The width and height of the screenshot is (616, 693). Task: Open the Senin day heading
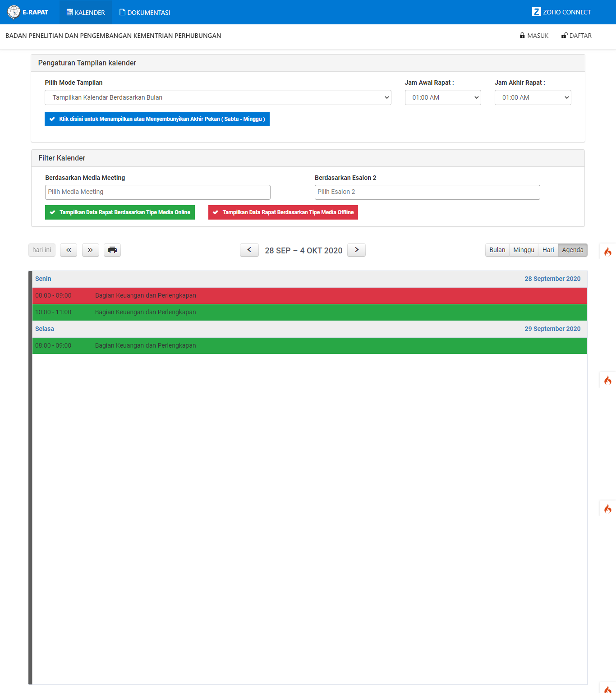coord(43,279)
